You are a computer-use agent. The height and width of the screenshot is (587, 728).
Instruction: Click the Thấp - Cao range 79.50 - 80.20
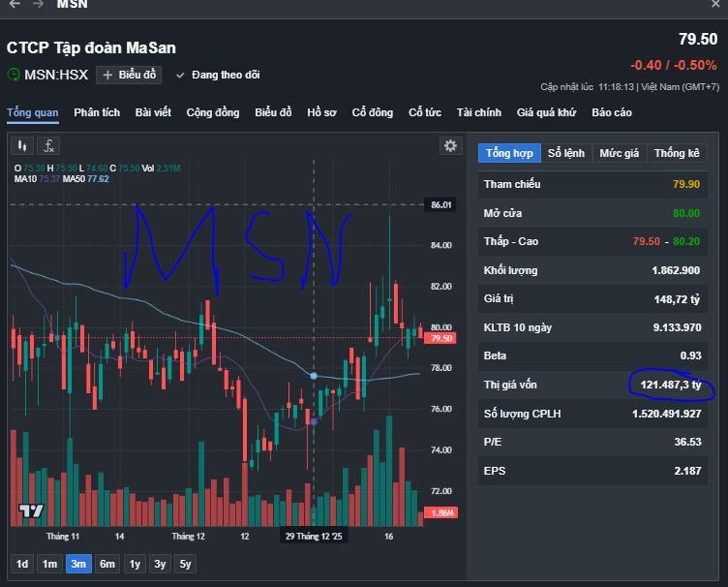[x=666, y=241]
